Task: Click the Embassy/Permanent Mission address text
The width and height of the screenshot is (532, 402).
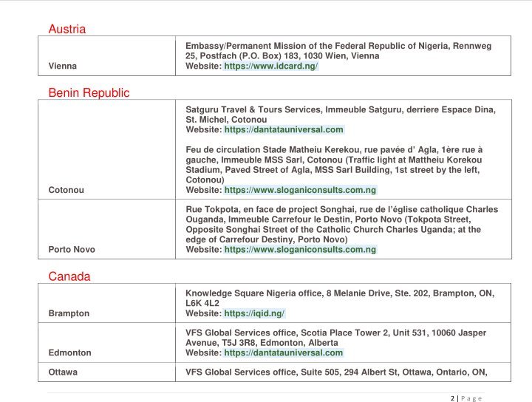Action: [x=338, y=51]
